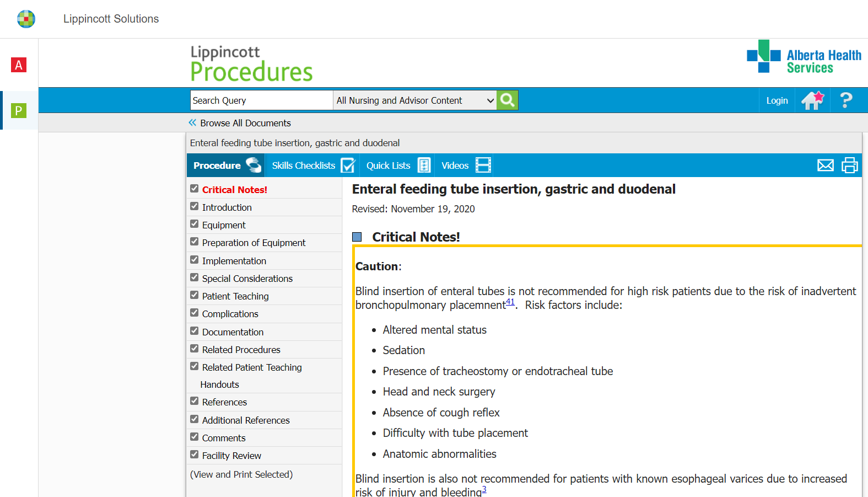Toggle the Equipment checkbox
868x497 pixels.
pyautogui.click(x=195, y=224)
